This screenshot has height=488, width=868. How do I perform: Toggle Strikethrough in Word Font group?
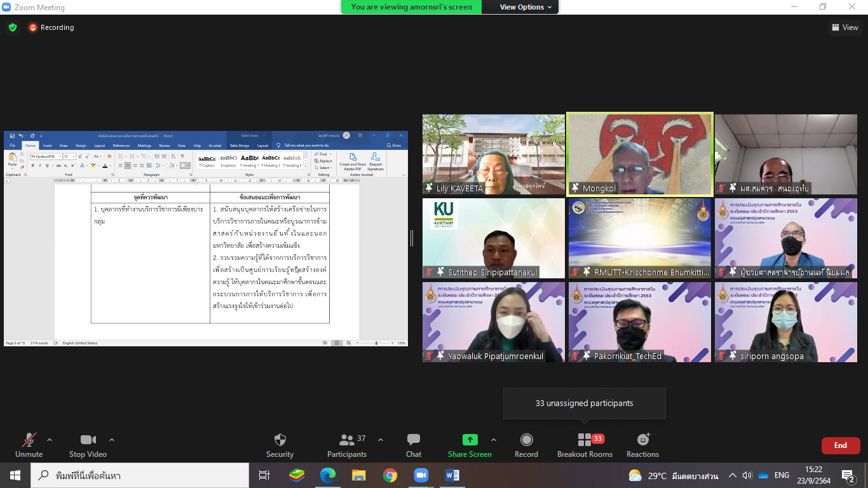58,166
